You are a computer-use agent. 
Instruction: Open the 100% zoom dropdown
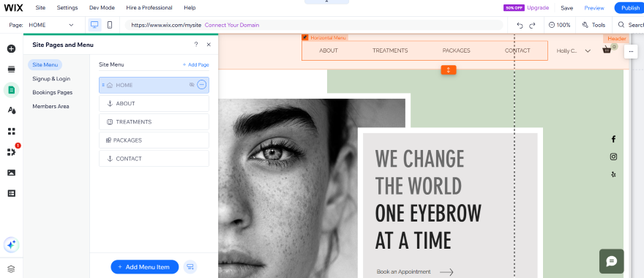click(x=560, y=25)
